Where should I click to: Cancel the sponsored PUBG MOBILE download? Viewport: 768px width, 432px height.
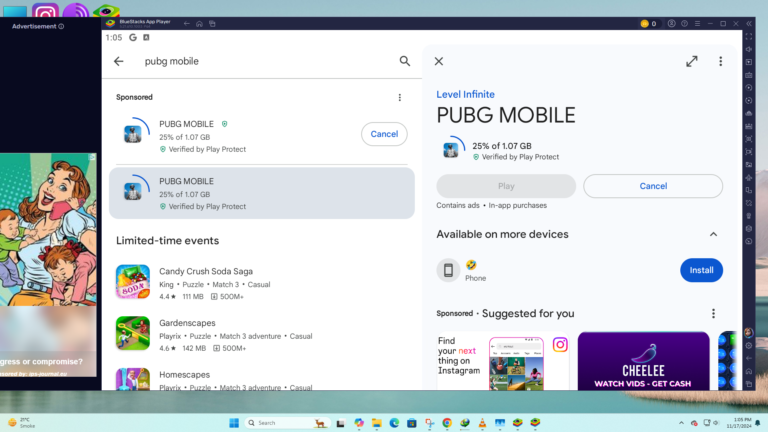(384, 134)
